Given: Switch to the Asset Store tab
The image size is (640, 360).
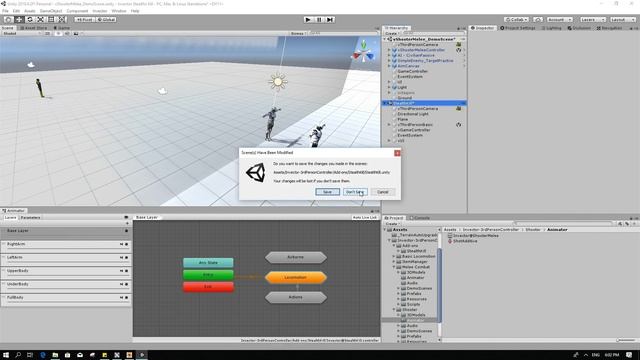Looking at the screenshot, I should click(33, 28).
